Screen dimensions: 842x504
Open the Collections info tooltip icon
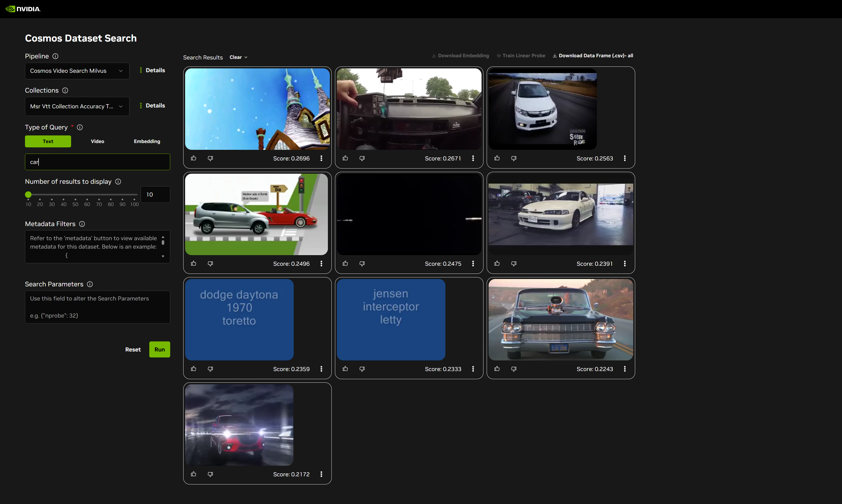[x=65, y=90]
